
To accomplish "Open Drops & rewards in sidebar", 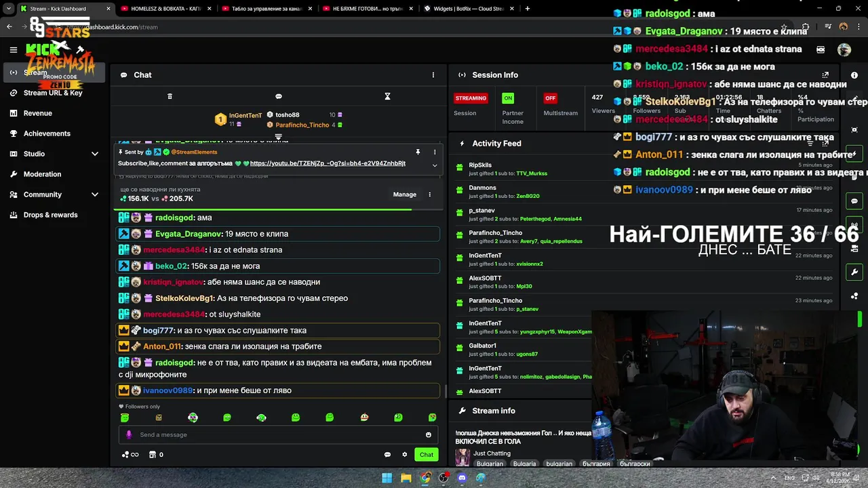I will click(x=51, y=215).
